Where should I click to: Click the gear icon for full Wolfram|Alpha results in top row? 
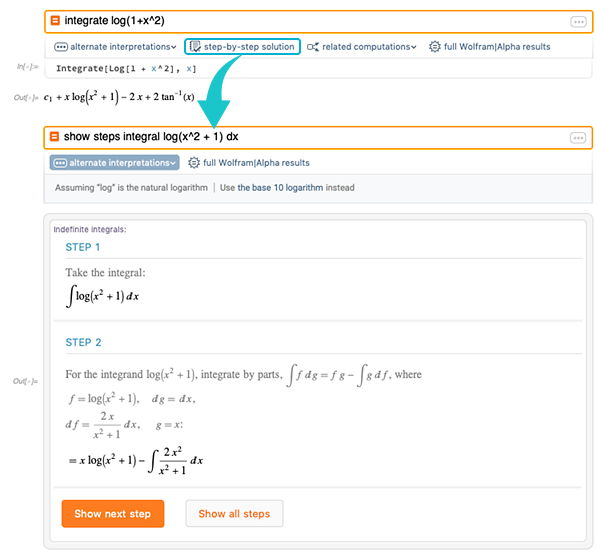(434, 47)
